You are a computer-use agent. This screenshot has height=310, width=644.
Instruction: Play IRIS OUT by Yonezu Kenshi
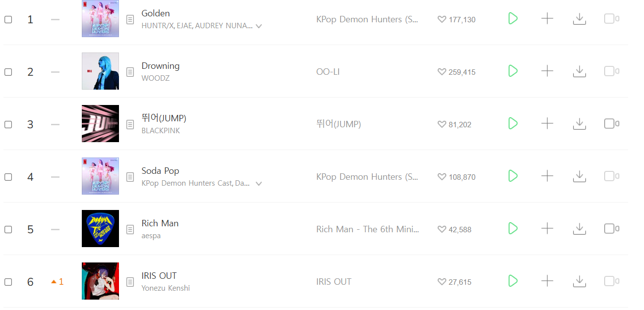pyautogui.click(x=513, y=281)
